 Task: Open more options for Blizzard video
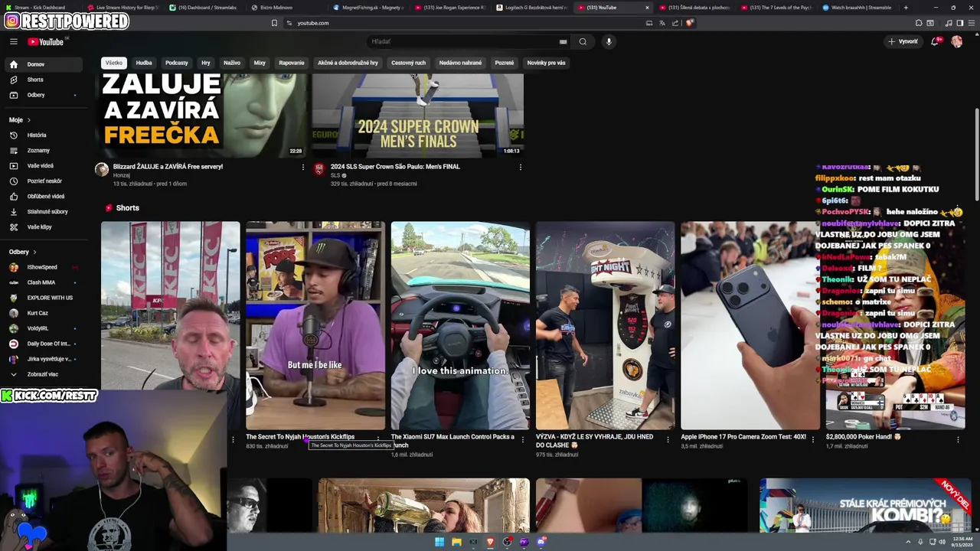pyautogui.click(x=303, y=167)
